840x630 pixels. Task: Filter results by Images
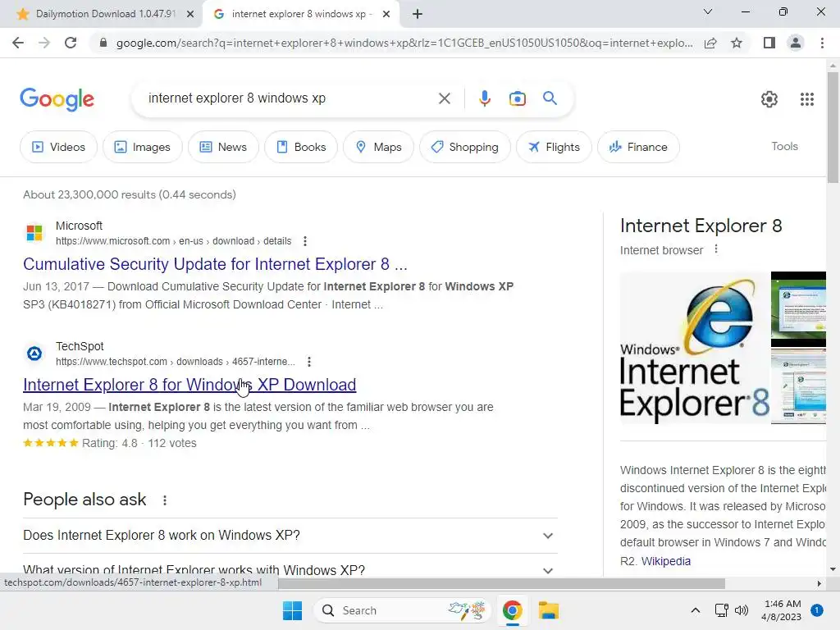pyautogui.click(x=142, y=147)
